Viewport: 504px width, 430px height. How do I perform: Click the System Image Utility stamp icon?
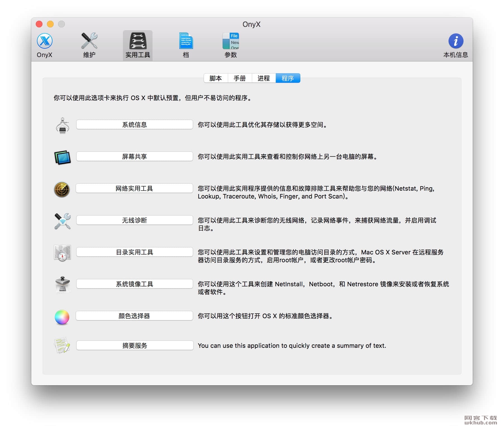[x=63, y=285]
